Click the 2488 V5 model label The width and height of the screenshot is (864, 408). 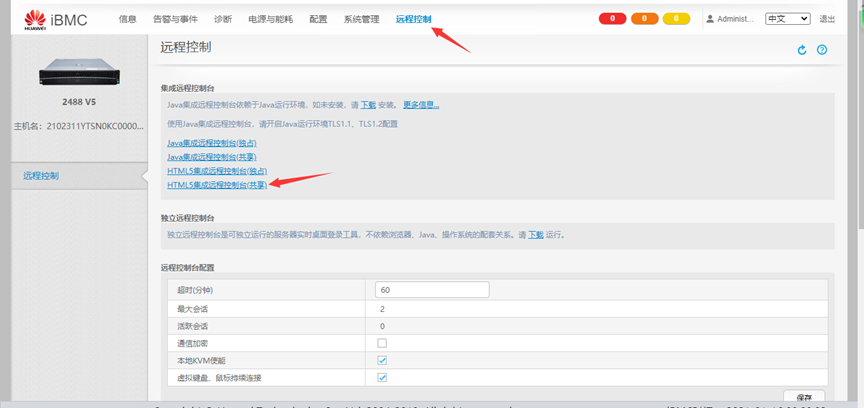(x=79, y=102)
